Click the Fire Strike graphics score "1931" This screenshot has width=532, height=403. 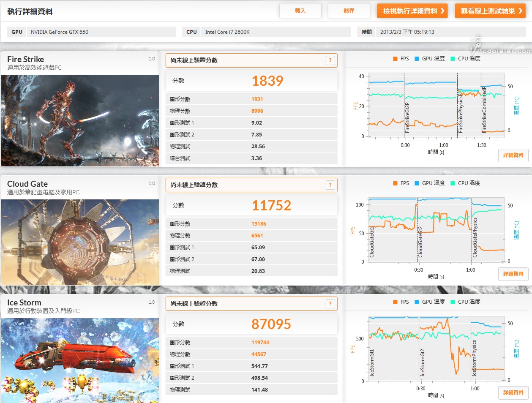257,99
